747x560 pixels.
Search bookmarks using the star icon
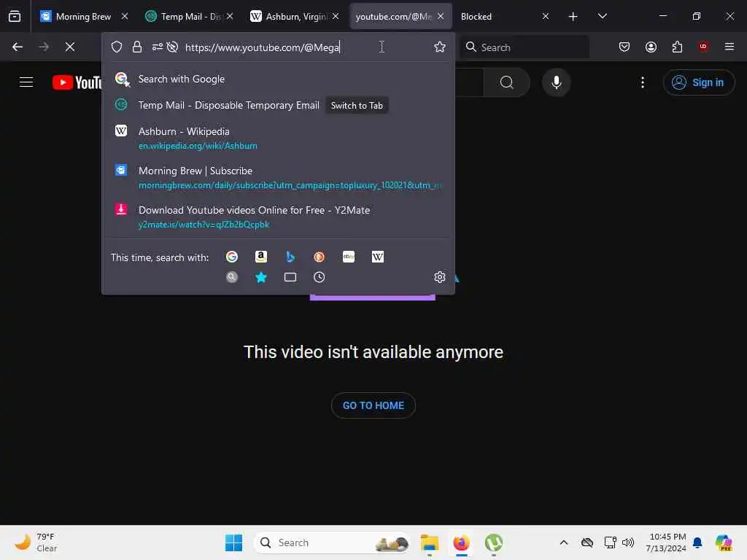pyautogui.click(x=260, y=277)
